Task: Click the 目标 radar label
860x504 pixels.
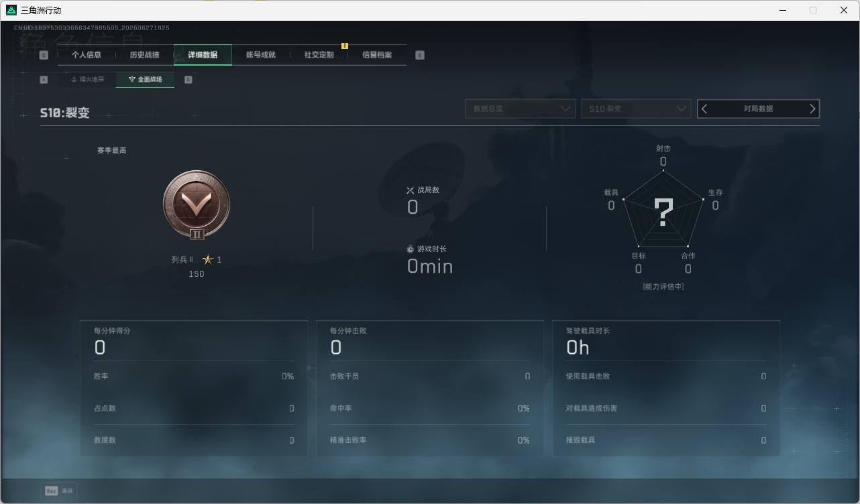Action: pyautogui.click(x=639, y=255)
